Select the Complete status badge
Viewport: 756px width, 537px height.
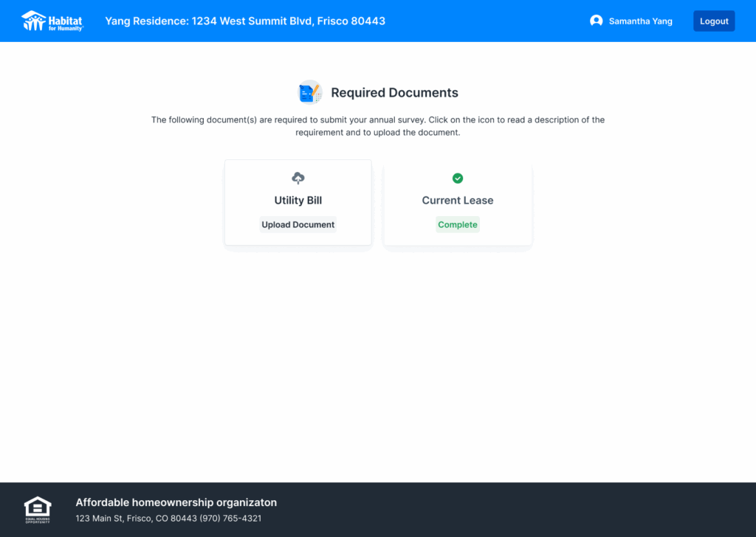pos(458,225)
